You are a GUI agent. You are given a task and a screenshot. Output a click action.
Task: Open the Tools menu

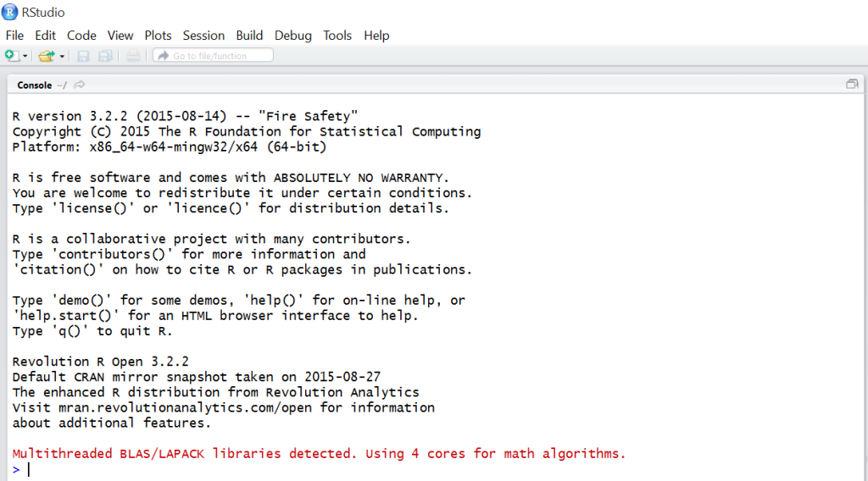337,36
